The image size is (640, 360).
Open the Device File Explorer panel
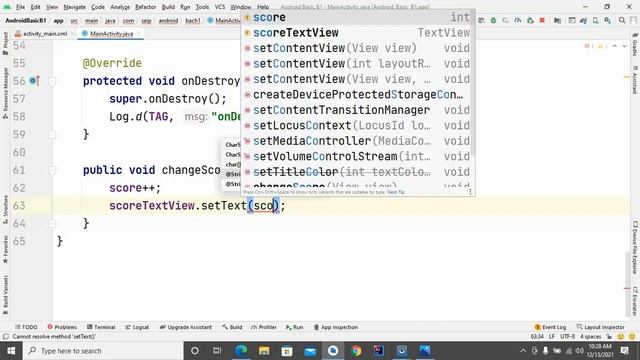[x=635, y=247]
